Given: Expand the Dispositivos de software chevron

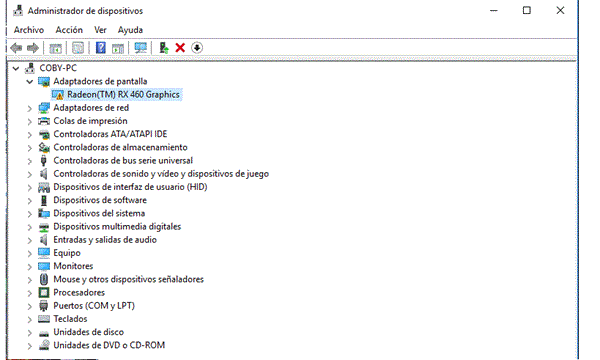Looking at the screenshot, I should pyautogui.click(x=29, y=200).
